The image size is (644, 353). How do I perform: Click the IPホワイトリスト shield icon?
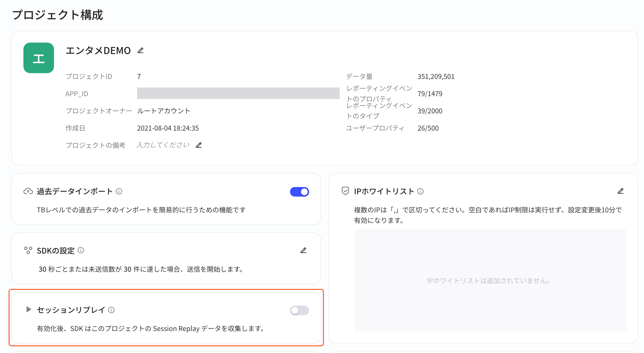345,191
